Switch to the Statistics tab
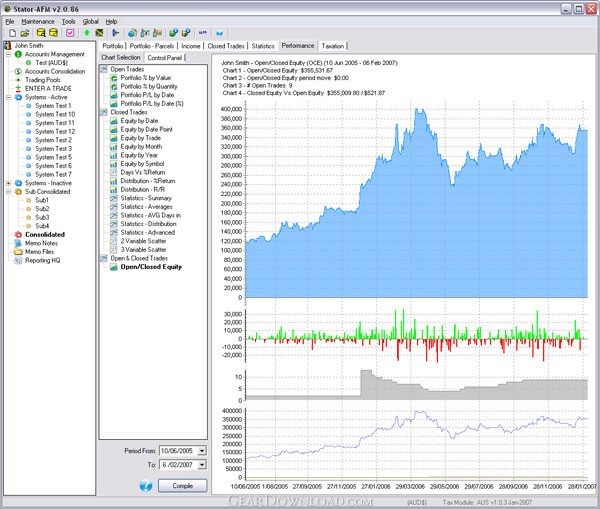This screenshot has height=509, width=600. (x=263, y=46)
